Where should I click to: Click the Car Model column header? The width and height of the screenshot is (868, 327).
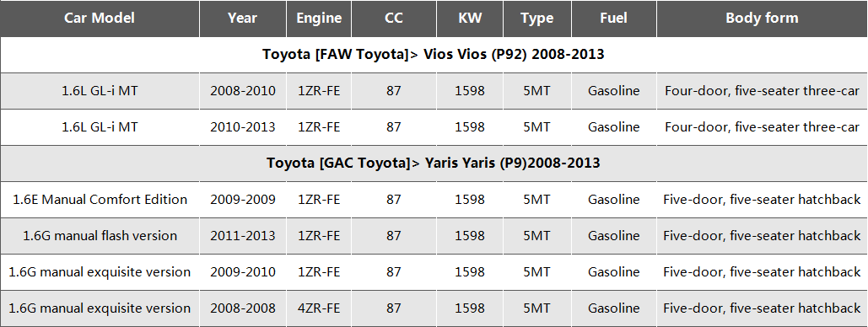[100, 18]
